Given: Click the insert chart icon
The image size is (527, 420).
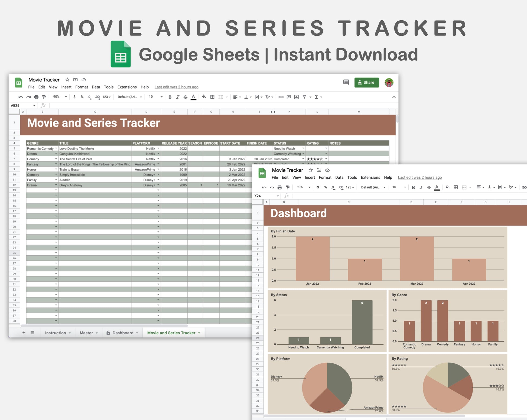Looking at the screenshot, I should pos(296,97).
